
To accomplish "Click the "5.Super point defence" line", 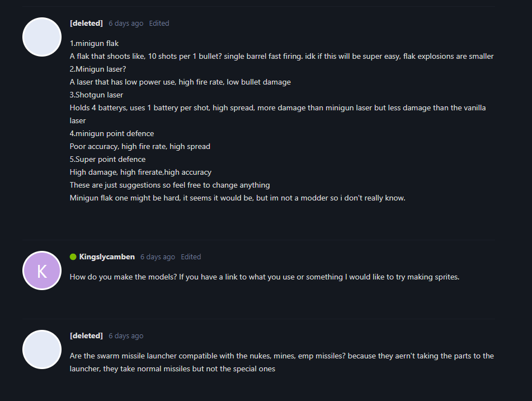I will [107, 159].
